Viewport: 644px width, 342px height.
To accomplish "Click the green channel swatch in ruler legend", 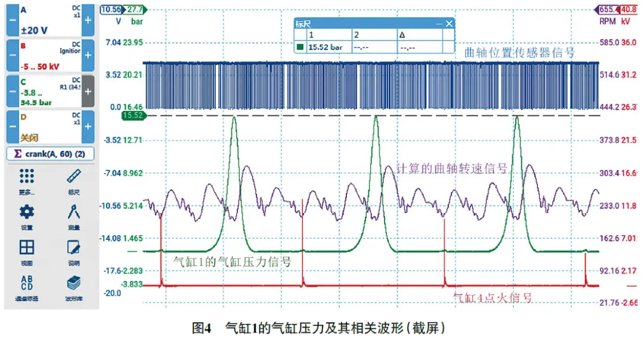I will [x=300, y=47].
